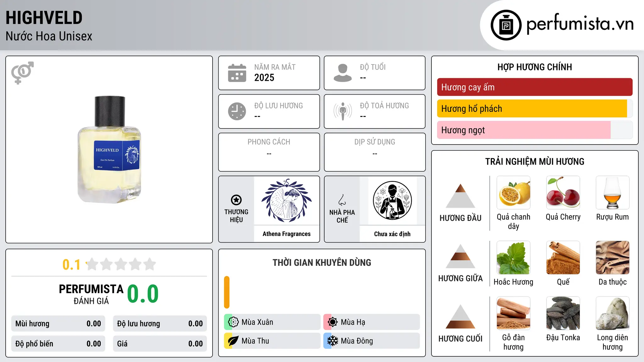Click the snowflake icon for Mùa Đông
This screenshot has width=644, height=362.
(333, 341)
